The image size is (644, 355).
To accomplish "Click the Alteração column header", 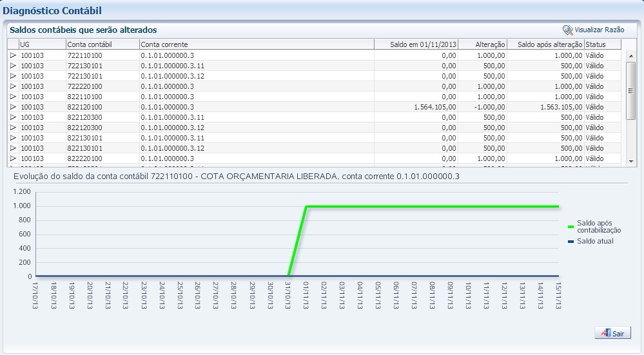I will coord(482,44).
